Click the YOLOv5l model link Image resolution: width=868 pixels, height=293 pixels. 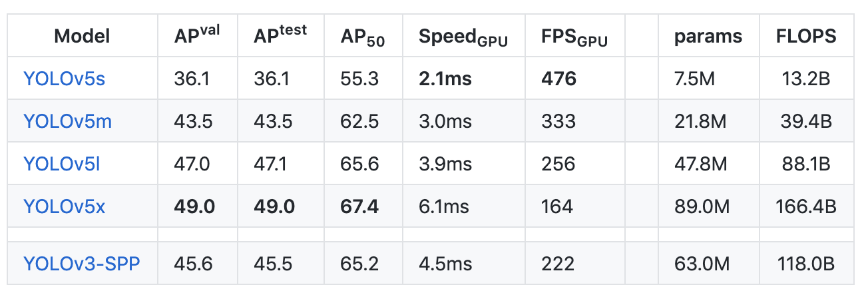(62, 164)
